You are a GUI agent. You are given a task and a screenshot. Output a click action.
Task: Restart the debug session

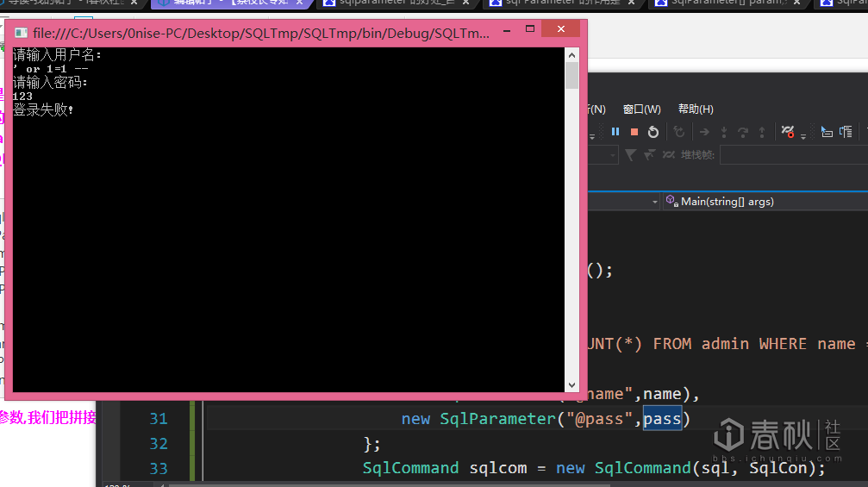click(x=653, y=132)
